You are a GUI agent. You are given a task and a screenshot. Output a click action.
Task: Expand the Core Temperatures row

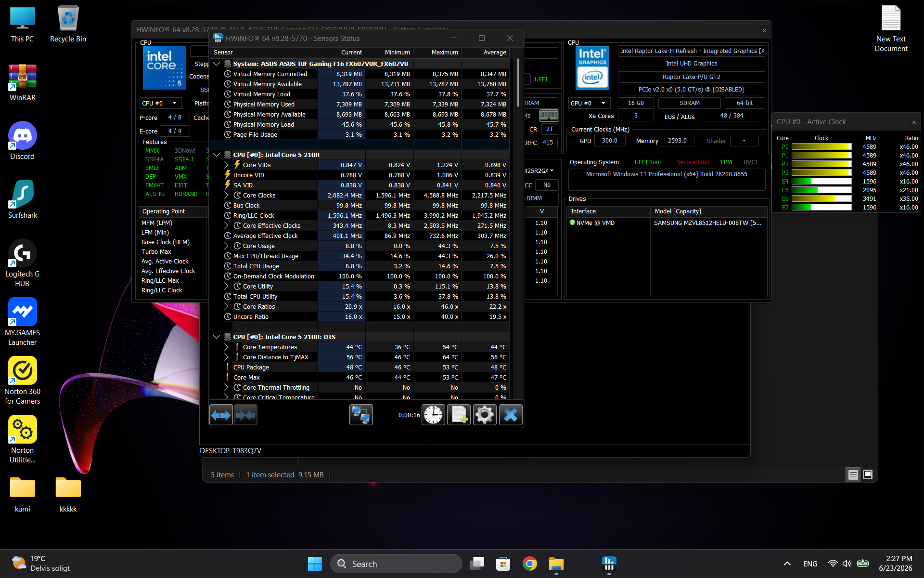coord(226,347)
